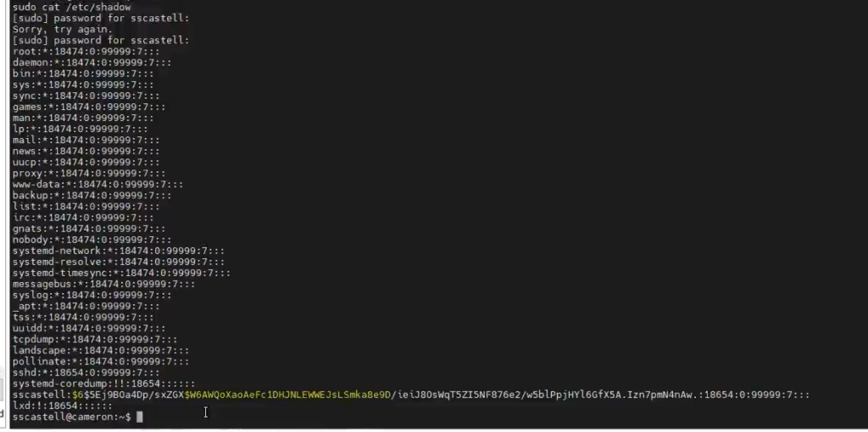This screenshot has height=432, width=868.
Task: Click the lxd account entry line
Action: click(62, 406)
